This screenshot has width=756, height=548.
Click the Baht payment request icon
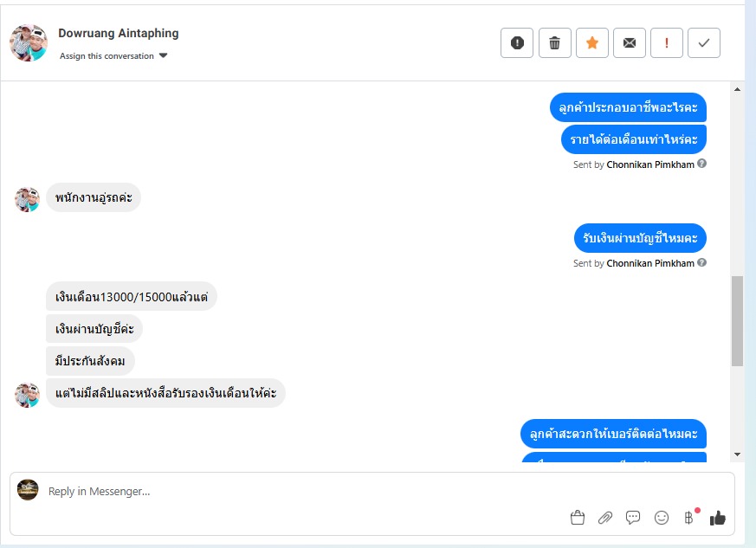pos(689,518)
